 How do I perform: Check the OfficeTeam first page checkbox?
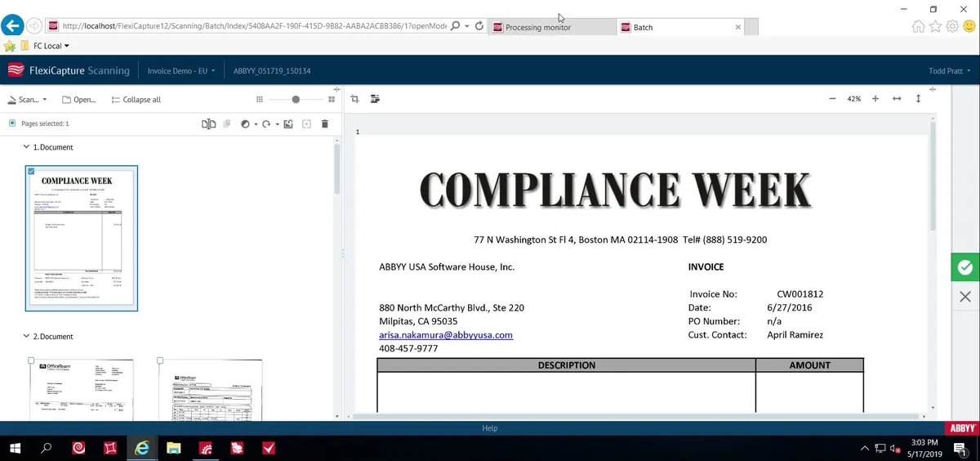31,360
